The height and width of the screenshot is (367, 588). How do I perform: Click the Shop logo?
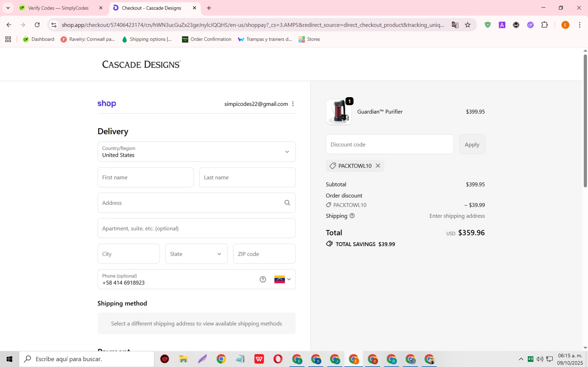(107, 104)
